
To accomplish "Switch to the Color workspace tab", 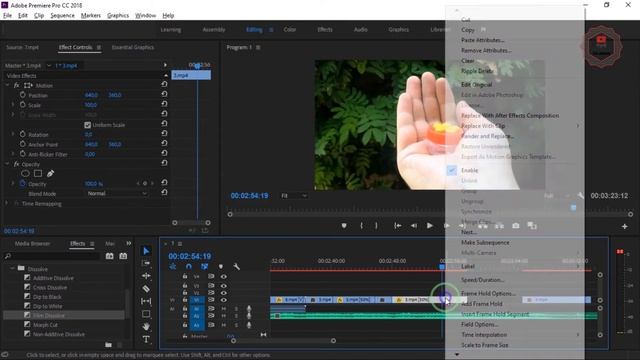I will click(x=290, y=29).
